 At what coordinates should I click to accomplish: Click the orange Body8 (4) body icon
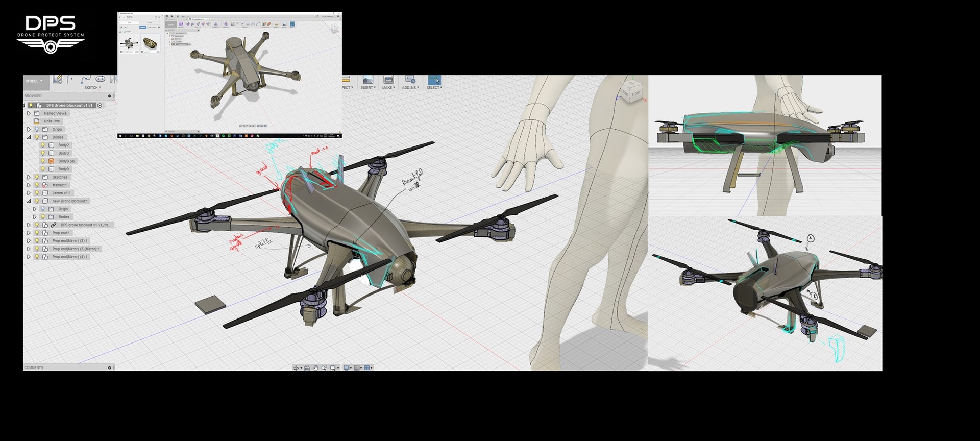51,161
